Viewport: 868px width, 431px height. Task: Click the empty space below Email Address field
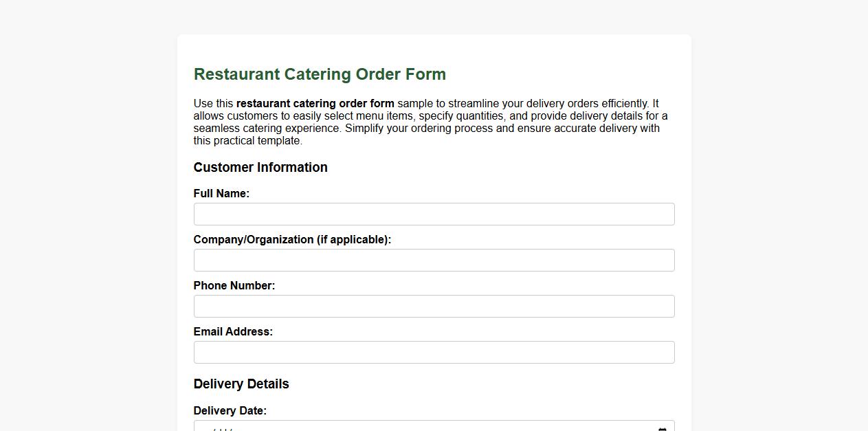434,370
